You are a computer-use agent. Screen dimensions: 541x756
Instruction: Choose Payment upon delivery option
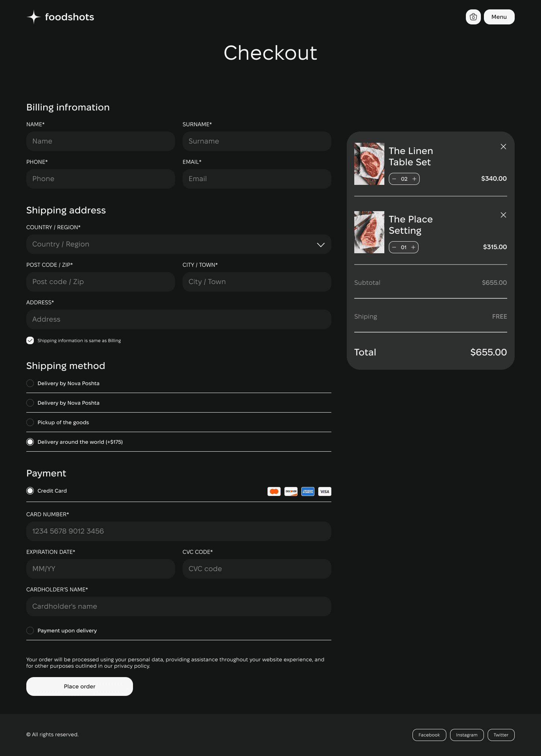pyautogui.click(x=30, y=631)
